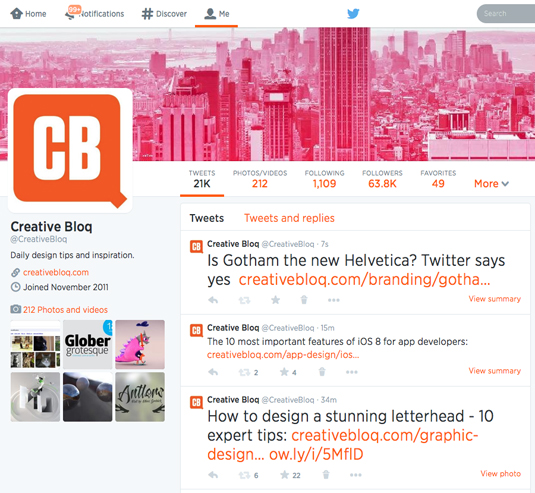Select the Tweets 21K stat
The width and height of the screenshot is (535, 493).
point(202,179)
